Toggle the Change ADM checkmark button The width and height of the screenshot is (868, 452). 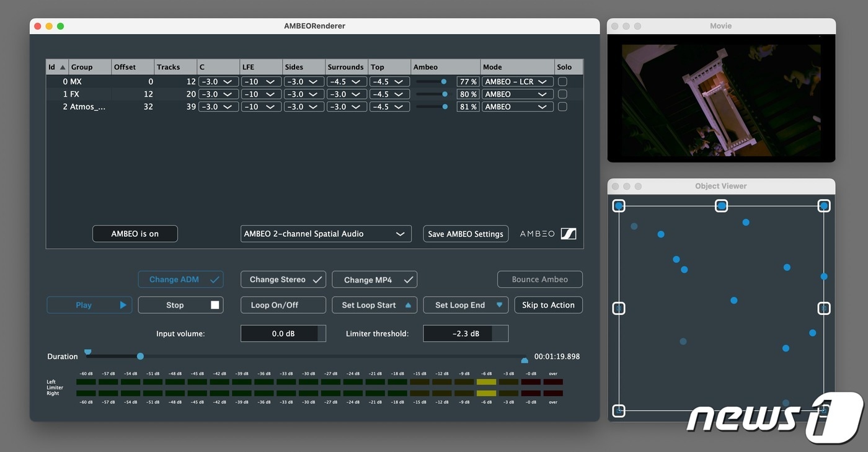180,280
